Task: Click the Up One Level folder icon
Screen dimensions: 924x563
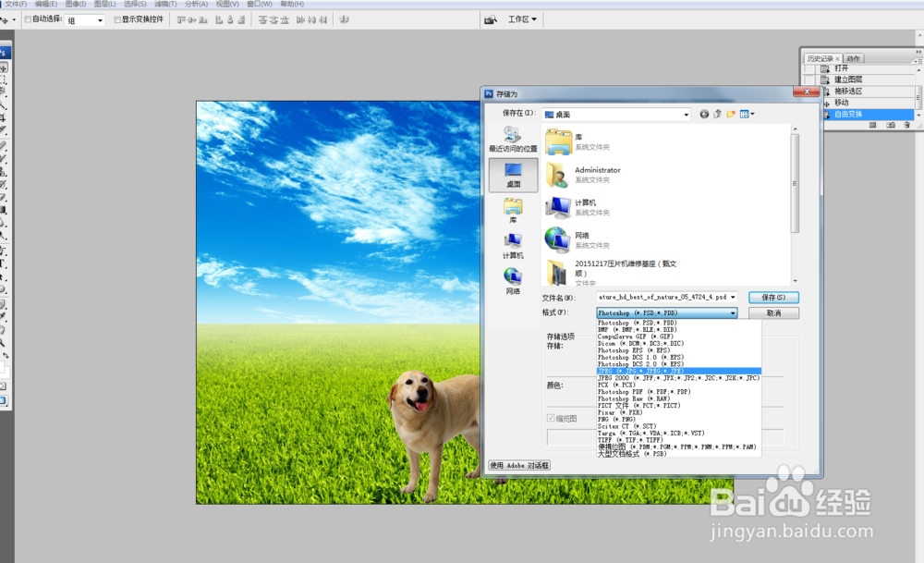Action: tap(717, 114)
